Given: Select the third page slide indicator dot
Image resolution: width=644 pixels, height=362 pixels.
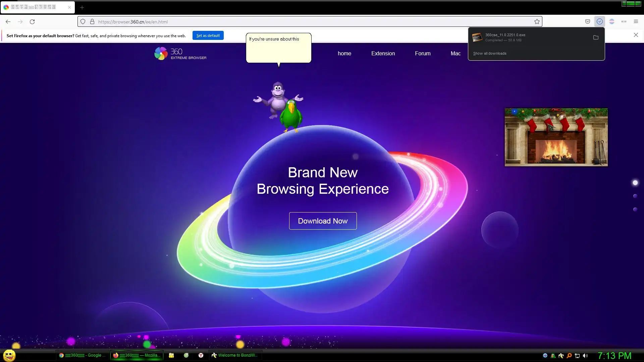Looking at the screenshot, I should tap(635, 209).
